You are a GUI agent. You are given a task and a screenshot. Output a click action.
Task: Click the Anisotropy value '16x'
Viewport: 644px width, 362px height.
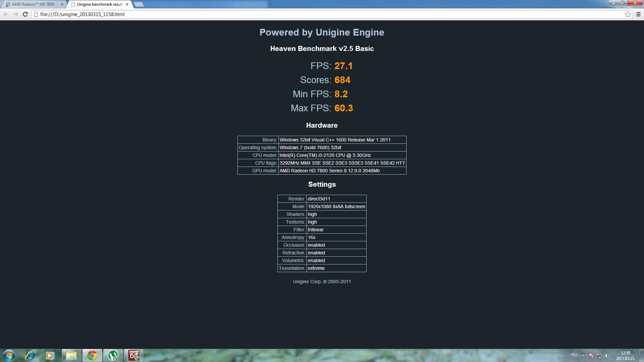[336, 237]
